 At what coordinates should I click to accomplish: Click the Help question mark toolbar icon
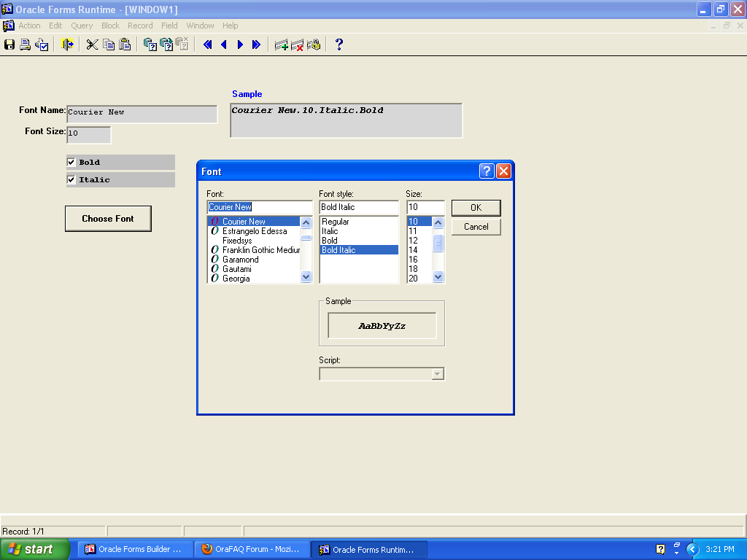coord(338,44)
